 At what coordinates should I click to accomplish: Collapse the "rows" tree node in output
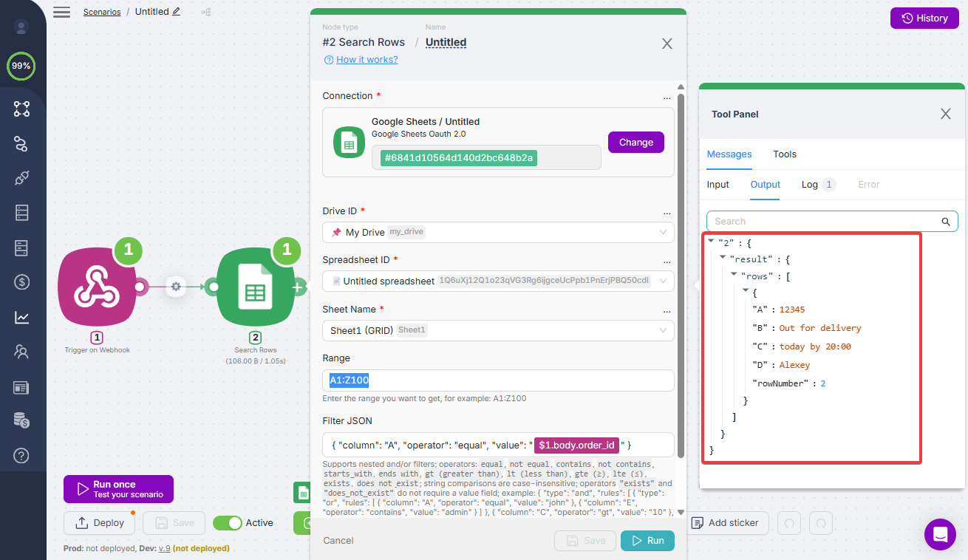click(734, 274)
